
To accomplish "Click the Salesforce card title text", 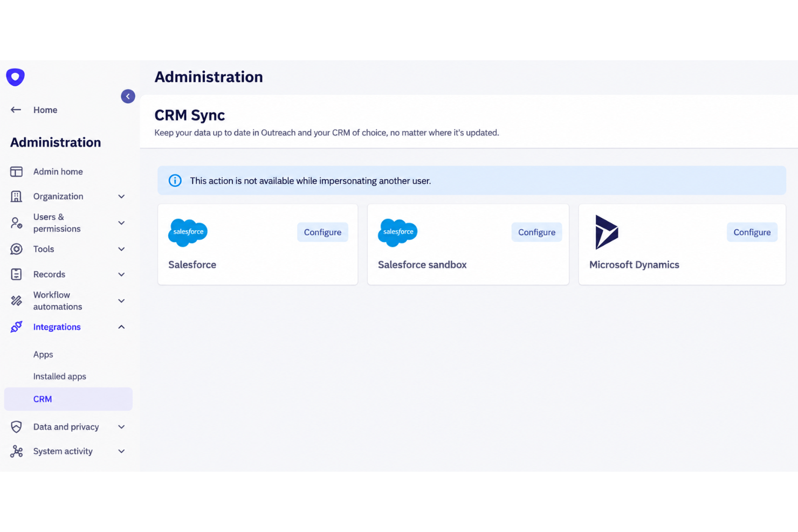I will pyautogui.click(x=192, y=265).
